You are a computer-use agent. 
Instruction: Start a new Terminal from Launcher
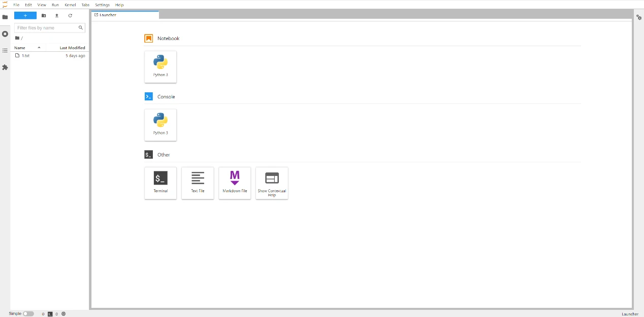pyautogui.click(x=160, y=183)
